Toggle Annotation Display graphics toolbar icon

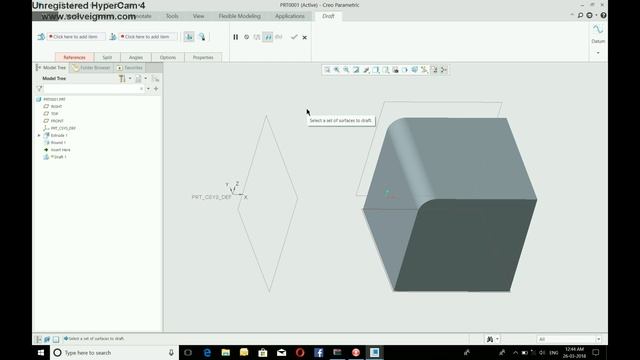tap(434, 70)
